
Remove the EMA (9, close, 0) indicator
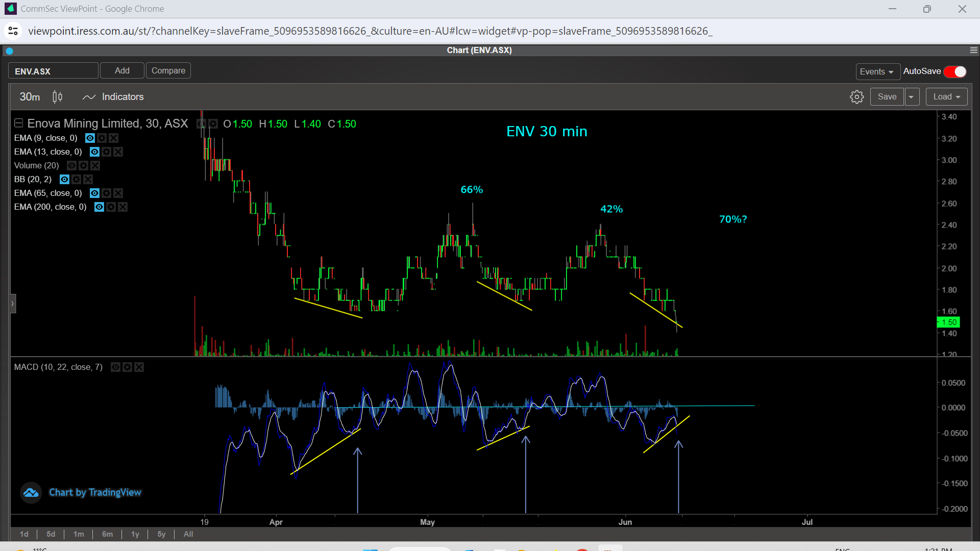[113, 138]
